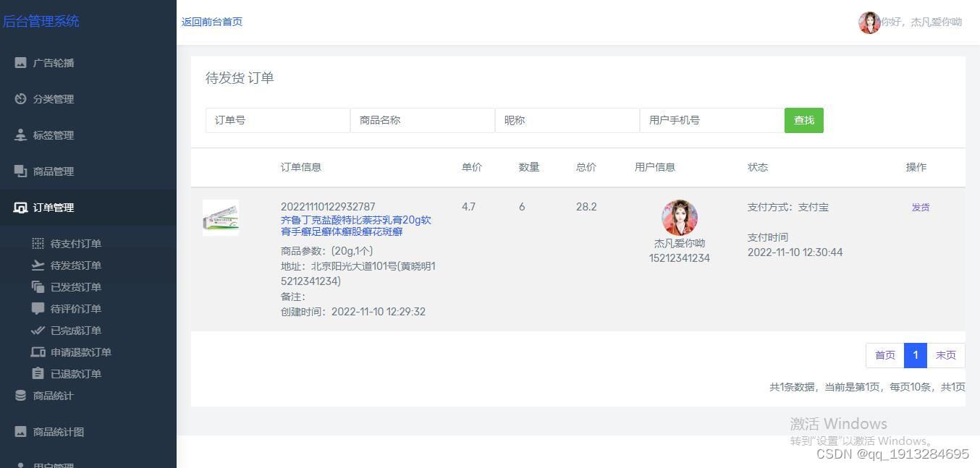Focus the 昵称 search field

[x=567, y=120]
